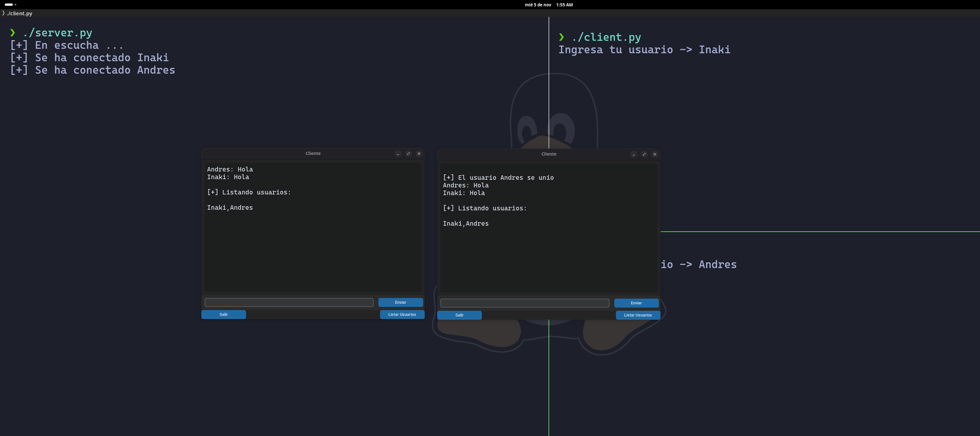The width and height of the screenshot is (980, 436).
Task: Focus message input in left Cliente window
Action: (x=289, y=302)
